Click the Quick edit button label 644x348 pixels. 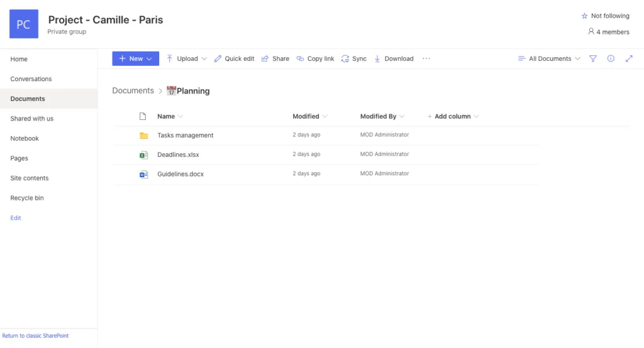point(240,58)
